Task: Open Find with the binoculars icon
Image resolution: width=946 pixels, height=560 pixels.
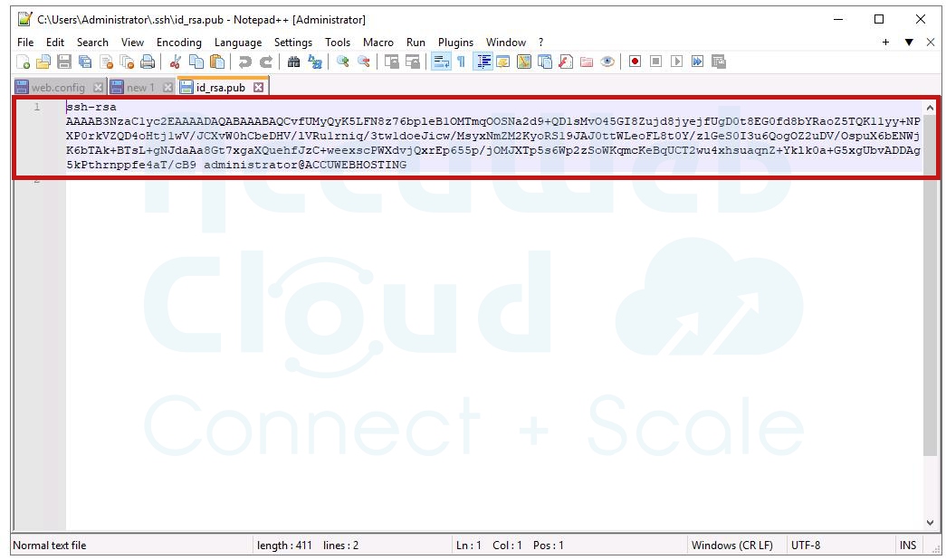Action: [293, 62]
